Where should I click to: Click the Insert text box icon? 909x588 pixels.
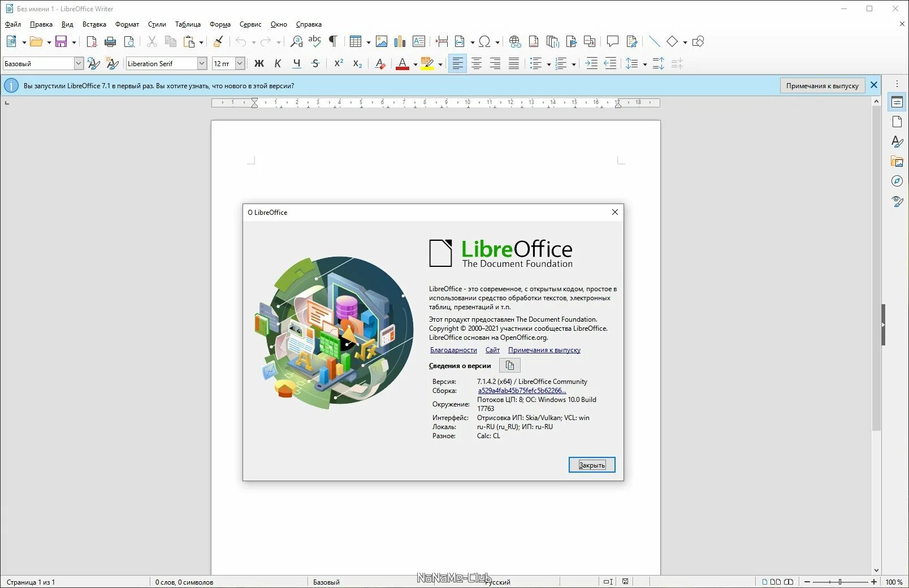419,41
